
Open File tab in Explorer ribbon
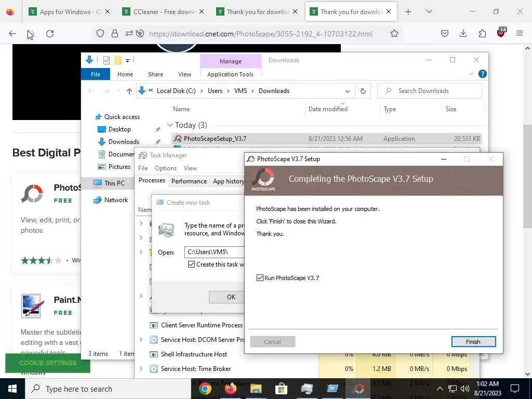point(96,74)
